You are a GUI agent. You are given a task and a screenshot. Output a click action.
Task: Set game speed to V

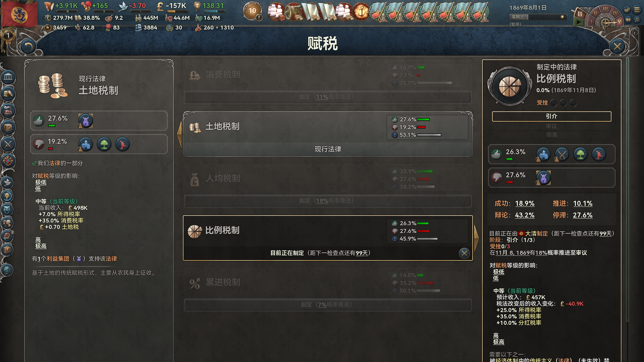click(620, 21)
